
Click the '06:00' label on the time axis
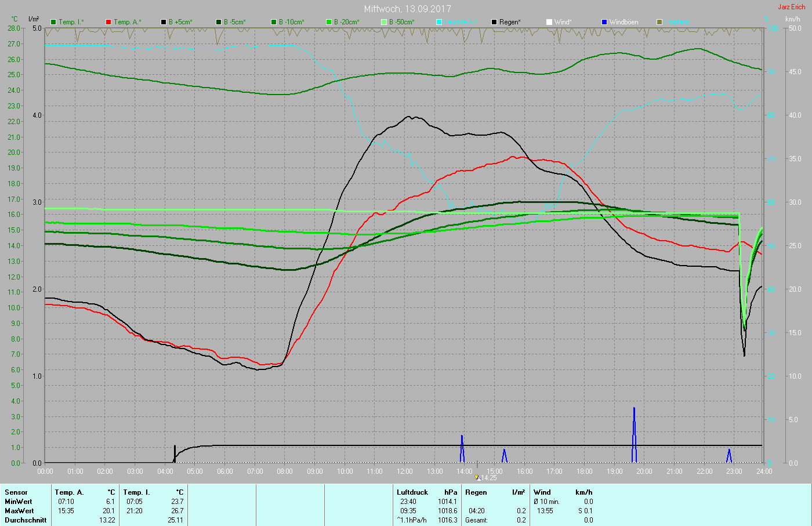pos(225,471)
